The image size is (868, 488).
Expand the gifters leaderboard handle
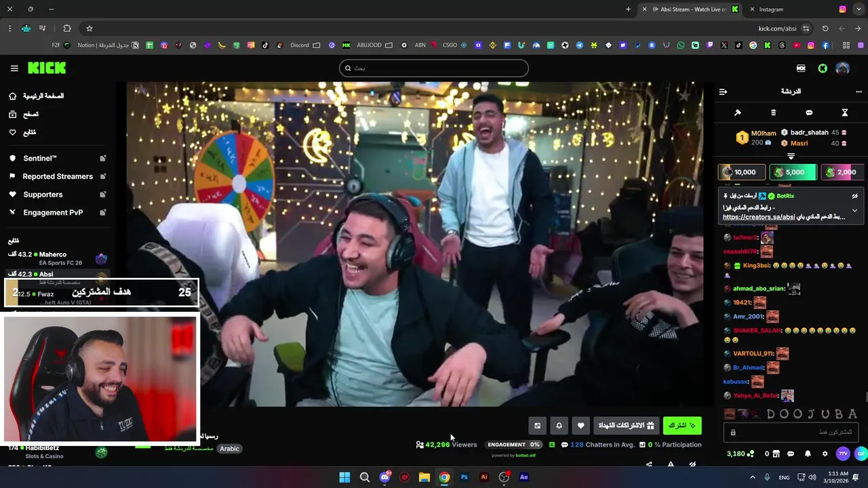point(791,156)
